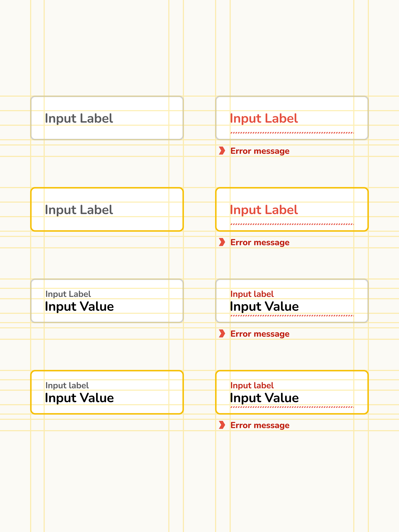Select the bottom-left yellow filled input field
This screenshot has width=399, height=532.
[107, 392]
